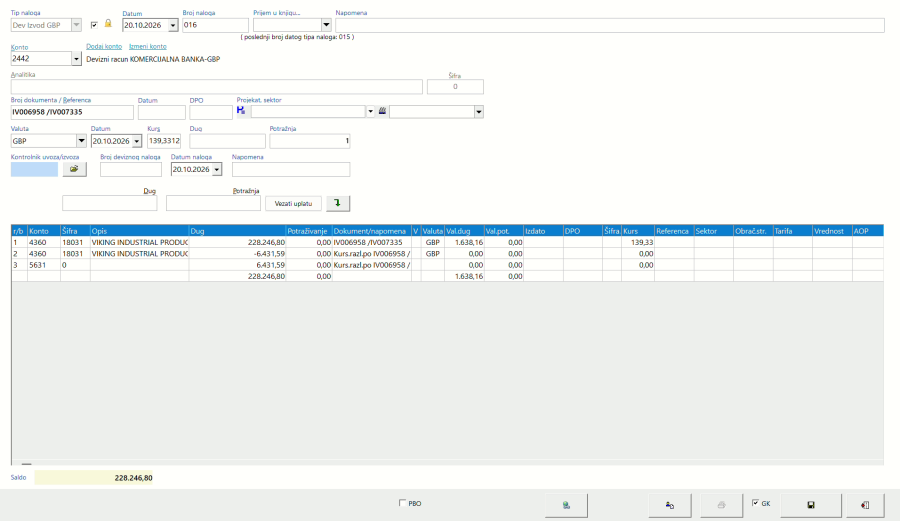Click the floppy disk save button
The height and width of the screenshot is (521, 900).
tap(810, 505)
